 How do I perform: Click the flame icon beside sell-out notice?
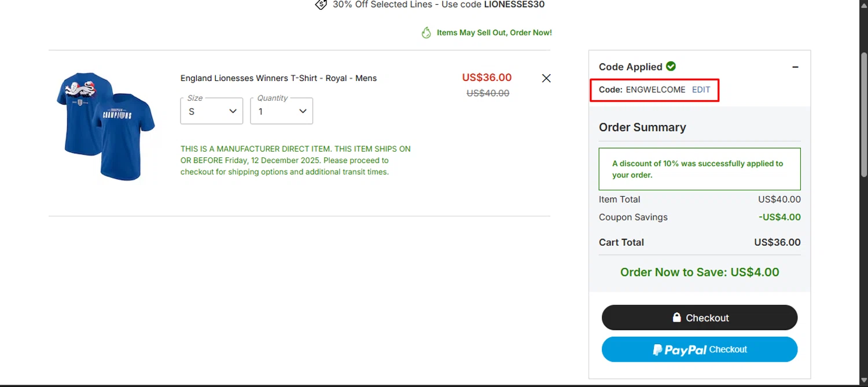point(426,33)
